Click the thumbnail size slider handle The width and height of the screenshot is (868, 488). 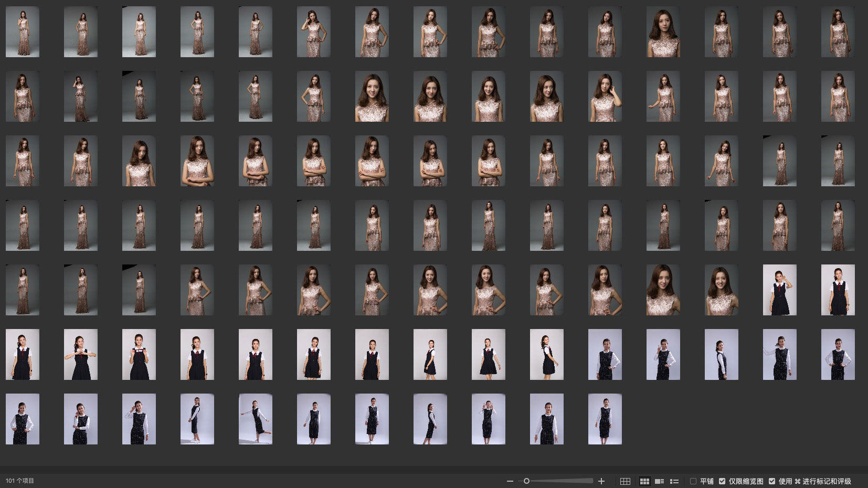point(526,481)
